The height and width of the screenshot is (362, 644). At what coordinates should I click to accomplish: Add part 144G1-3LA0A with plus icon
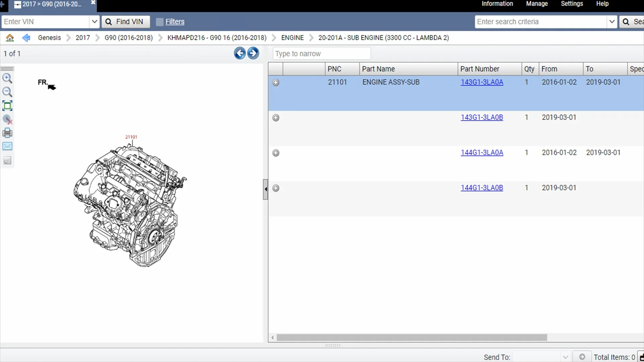pos(276,153)
